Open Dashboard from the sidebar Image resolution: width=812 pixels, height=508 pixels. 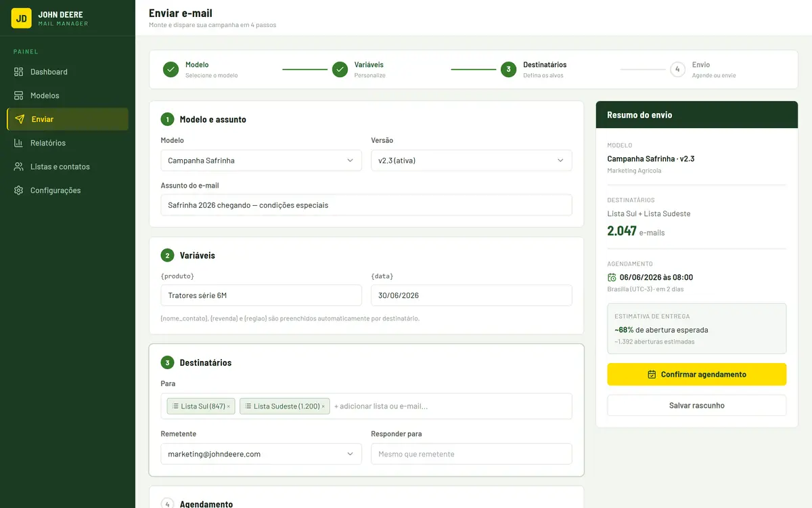68,72
